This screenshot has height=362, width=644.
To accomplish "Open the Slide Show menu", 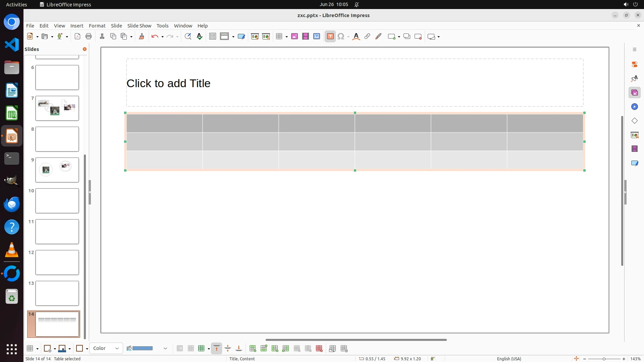I will pyautogui.click(x=139, y=26).
